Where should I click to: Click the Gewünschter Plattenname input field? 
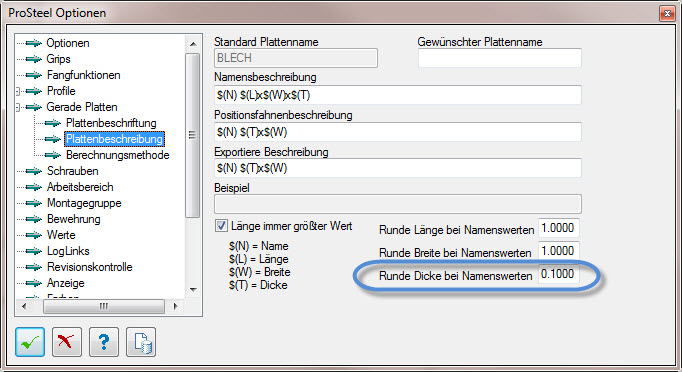500,58
